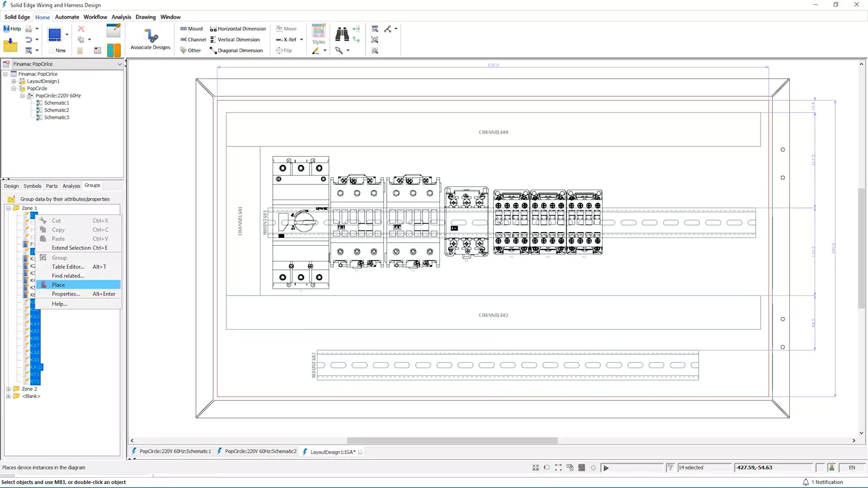Collapse the Zone 1 group

click(x=8, y=208)
